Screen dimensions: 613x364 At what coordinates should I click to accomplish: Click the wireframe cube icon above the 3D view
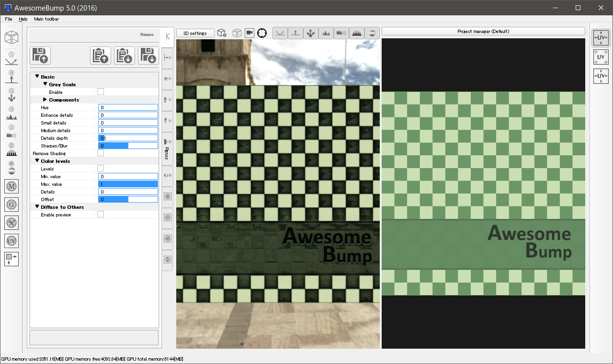pyautogui.click(x=237, y=33)
